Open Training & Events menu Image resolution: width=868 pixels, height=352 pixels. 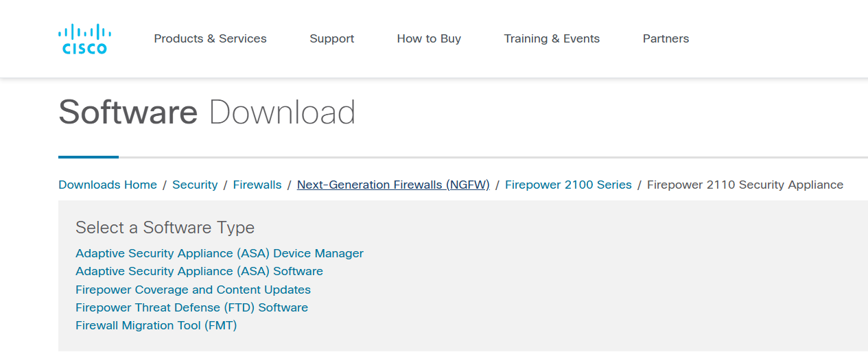click(x=552, y=38)
